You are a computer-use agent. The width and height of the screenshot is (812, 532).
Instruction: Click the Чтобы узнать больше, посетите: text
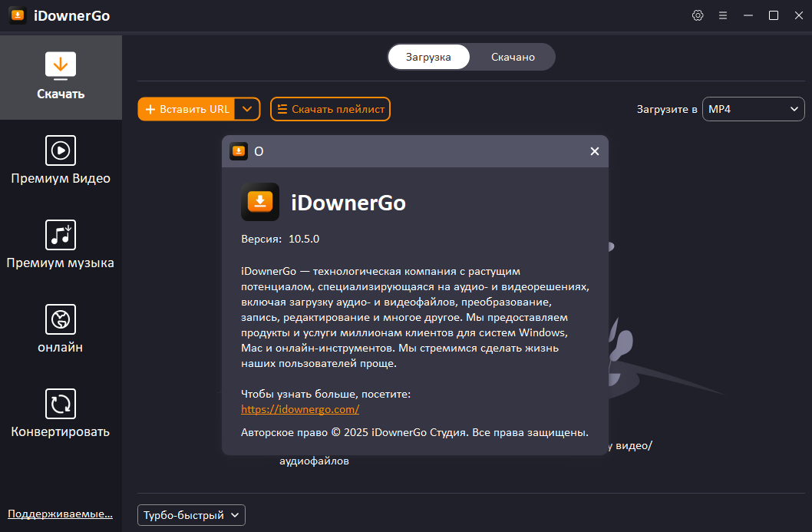click(x=325, y=395)
